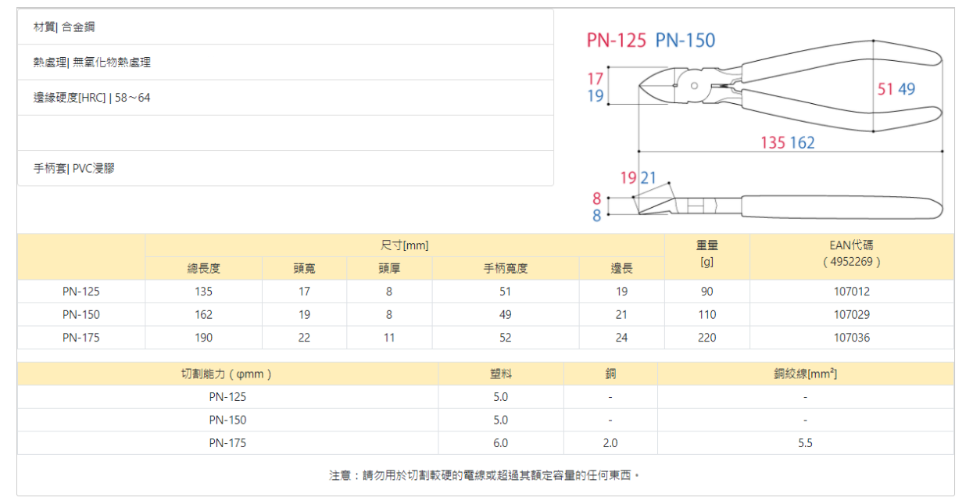Image resolution: width=980 pixels, height=501 pixels.
Task: Click EAN code 107029 cell
Action: [851, 314]
